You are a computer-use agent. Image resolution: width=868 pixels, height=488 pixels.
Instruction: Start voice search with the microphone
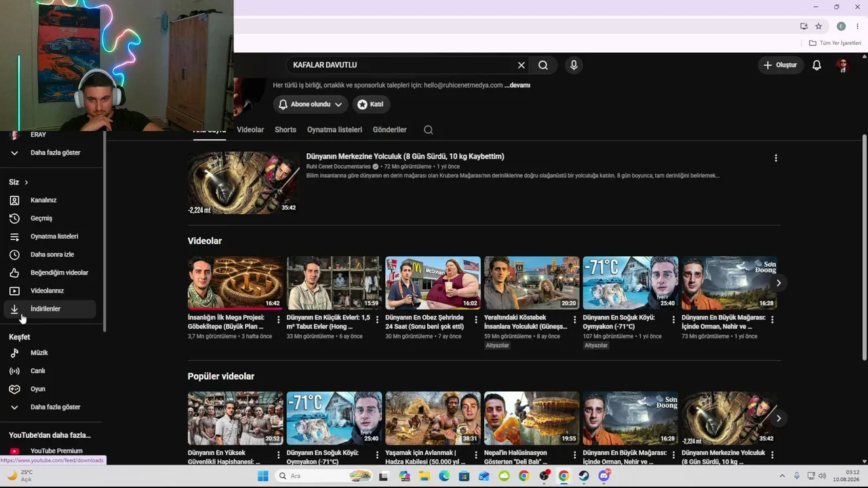click(574, 65)
